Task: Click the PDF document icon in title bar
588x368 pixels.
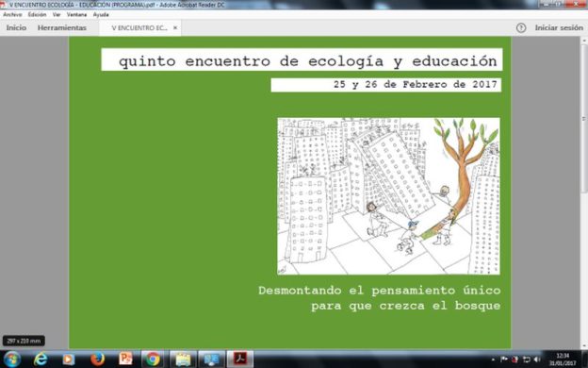Action: tap(4, 5)
